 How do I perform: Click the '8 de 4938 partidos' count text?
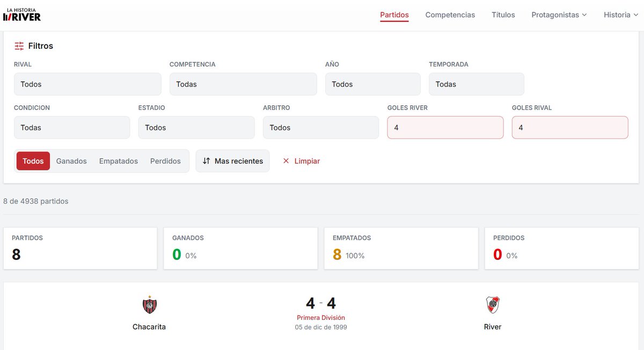pos(36,201)
